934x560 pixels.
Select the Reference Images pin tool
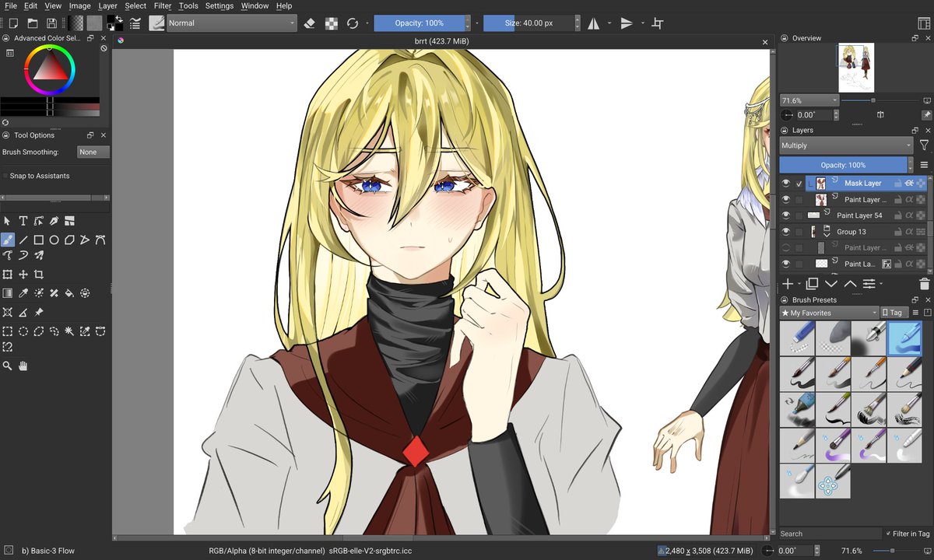(38, 312)
